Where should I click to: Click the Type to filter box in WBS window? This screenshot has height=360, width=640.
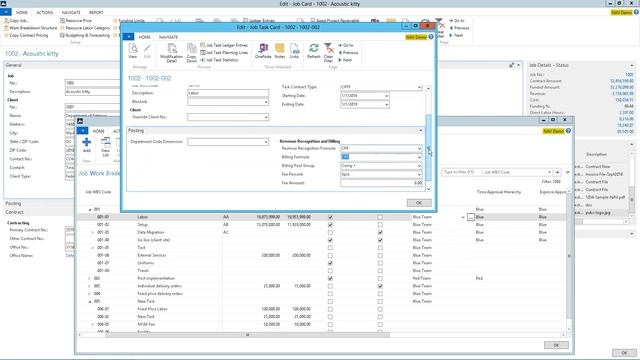coord(462,172)
